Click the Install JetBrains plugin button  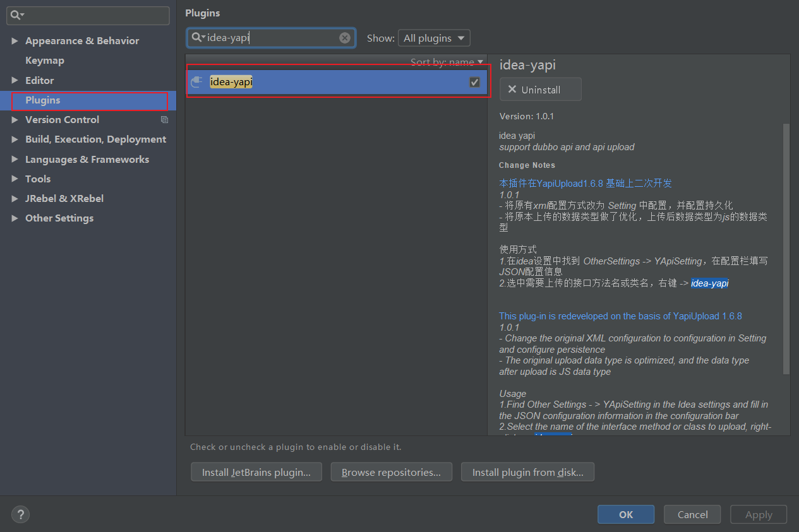(256, 471)
